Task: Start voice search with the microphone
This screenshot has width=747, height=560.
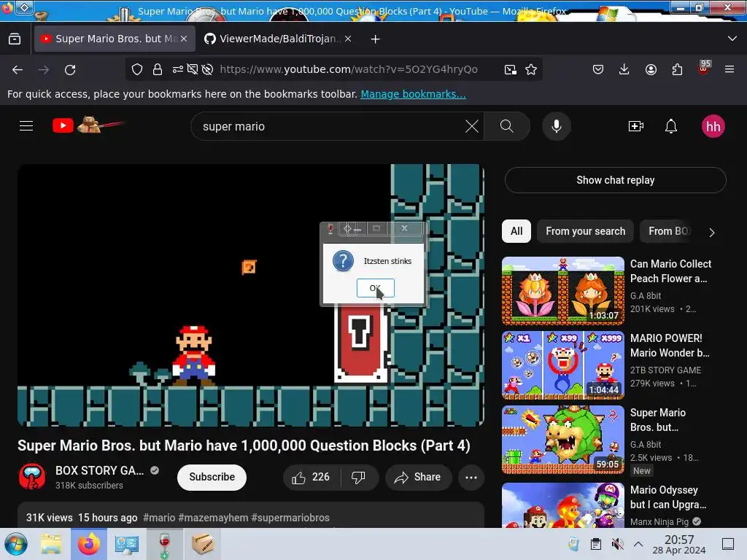Action: pyautogui.click(x=557, y=126)
